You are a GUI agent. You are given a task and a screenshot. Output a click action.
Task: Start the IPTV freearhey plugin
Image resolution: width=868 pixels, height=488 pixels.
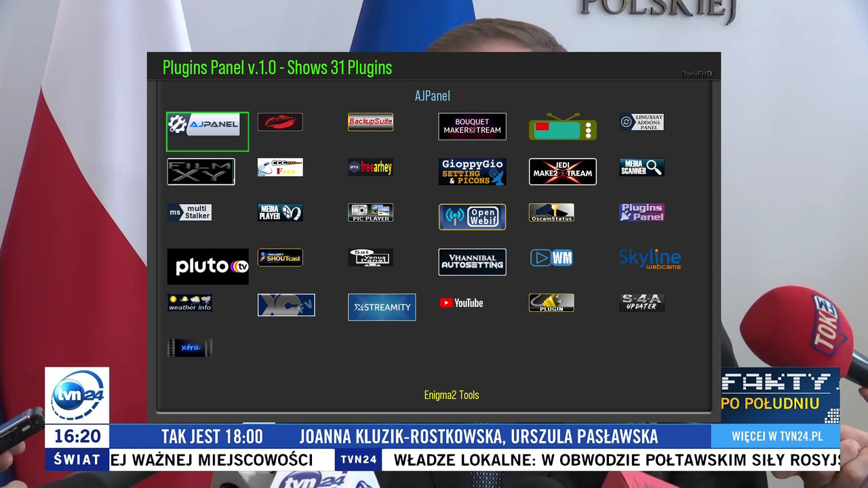(x=370, y=167)
